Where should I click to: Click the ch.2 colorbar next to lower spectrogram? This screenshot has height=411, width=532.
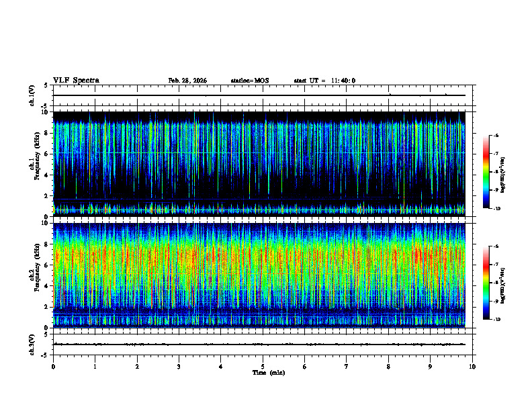[486, 283]
